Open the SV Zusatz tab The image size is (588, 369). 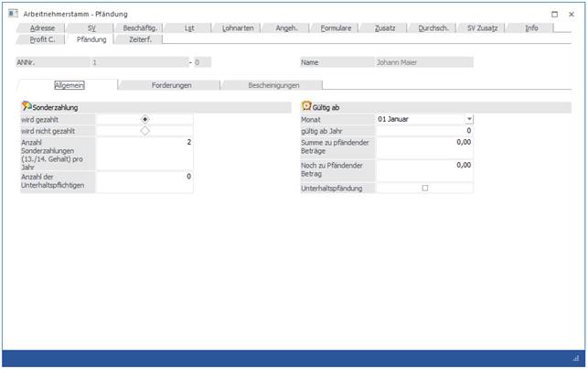pos(482,28)
